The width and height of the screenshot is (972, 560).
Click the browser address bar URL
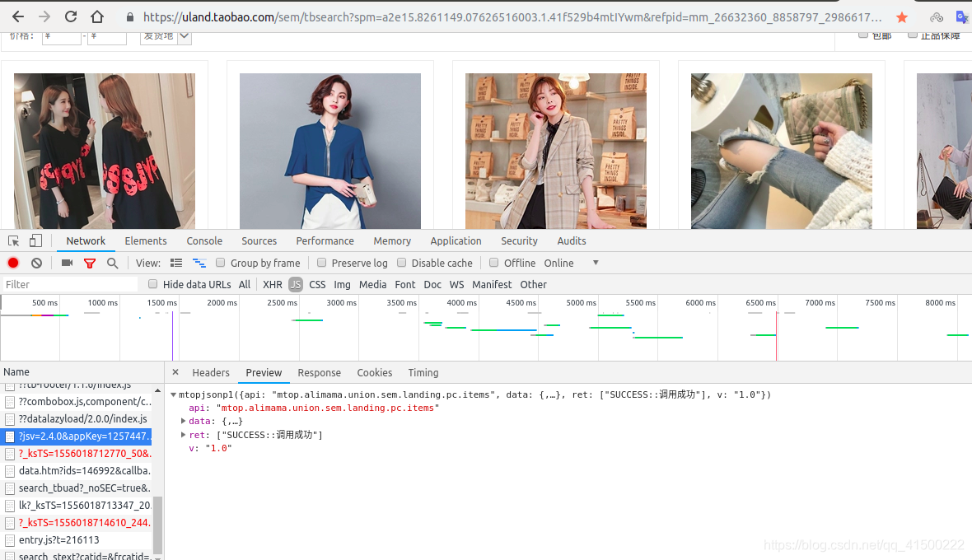coord(512,17)
